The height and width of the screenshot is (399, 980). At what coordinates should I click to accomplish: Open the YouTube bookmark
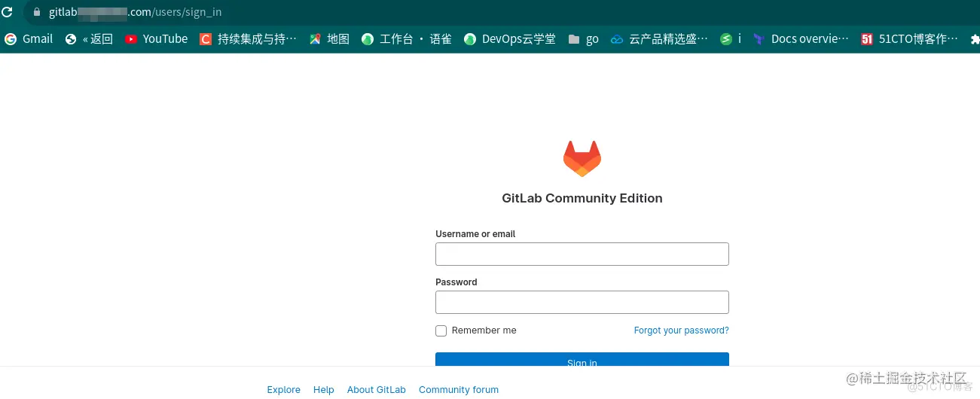[157, 39]
